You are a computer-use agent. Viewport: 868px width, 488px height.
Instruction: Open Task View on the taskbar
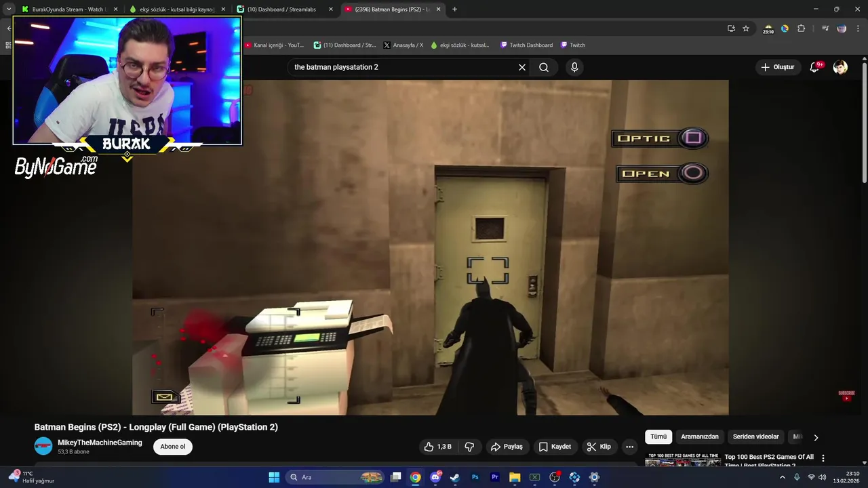click(396, 477)
